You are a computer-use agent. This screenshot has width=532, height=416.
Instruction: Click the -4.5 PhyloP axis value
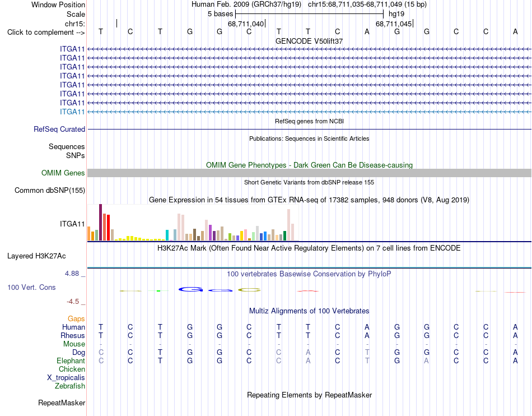point(73,302)
